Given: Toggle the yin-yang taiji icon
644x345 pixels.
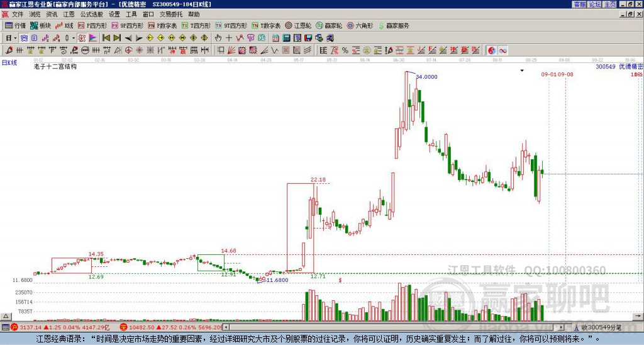Looking at the screenshot, I should pyautogui.click(x=492, y=50).
